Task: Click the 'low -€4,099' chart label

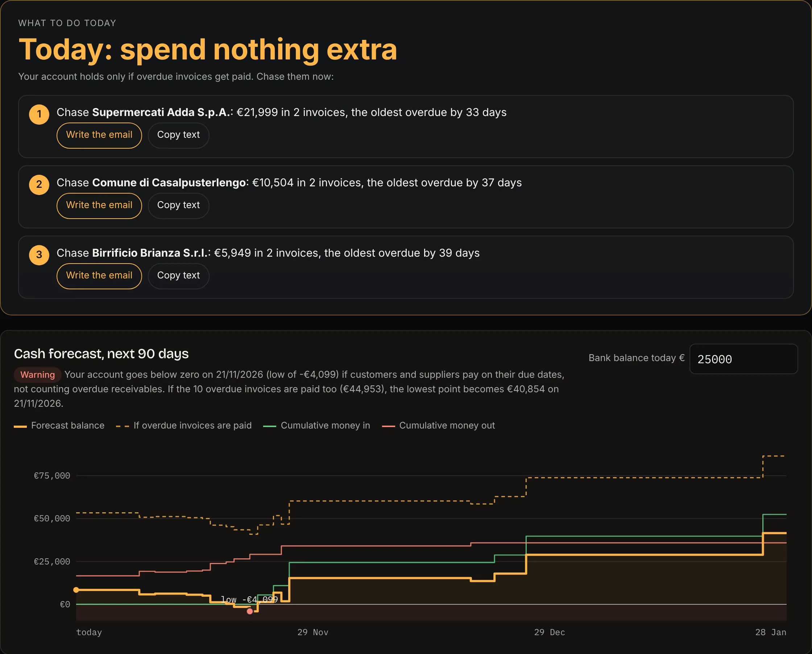Action: (x=249, y=599)
